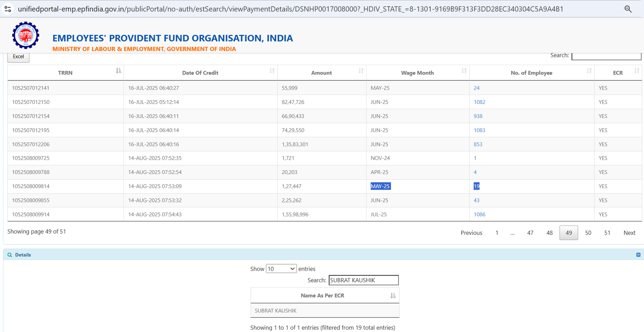Open site information icon in address bar
This screenshot has height=332, width=644.
(x=8, y=9)
